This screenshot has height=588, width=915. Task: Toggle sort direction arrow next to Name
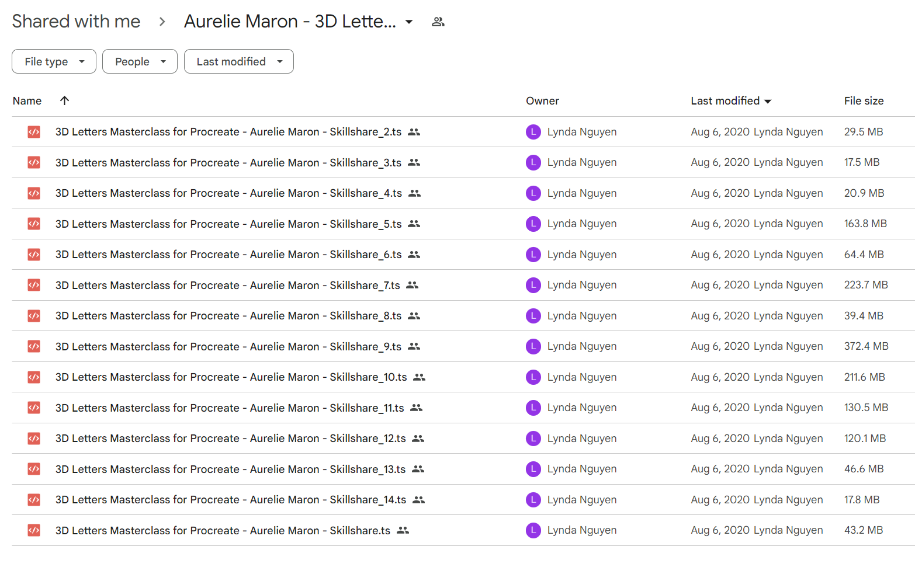click(65, 100)
